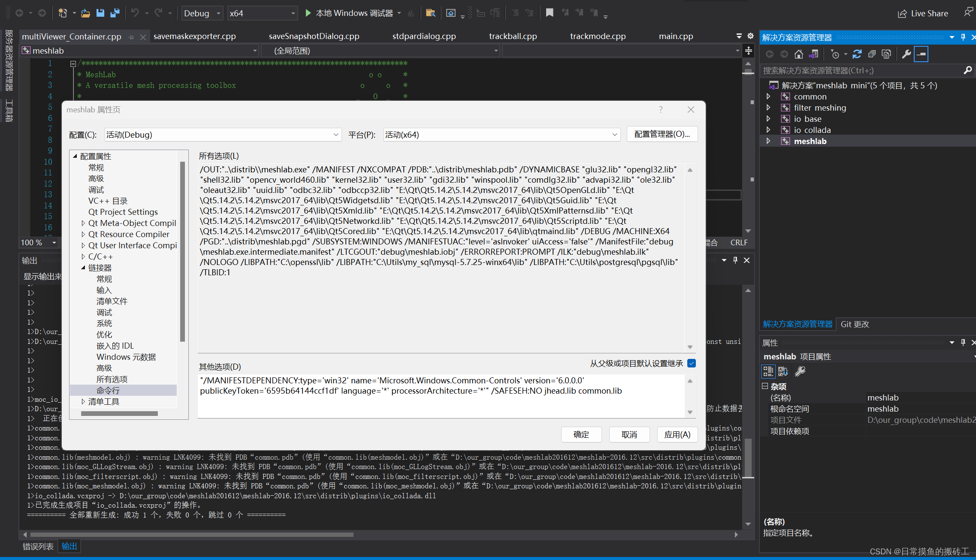Pin the 输出 output panel
Image resolution: width=976 pixels, height=560 pixels.
coord(735,260)
